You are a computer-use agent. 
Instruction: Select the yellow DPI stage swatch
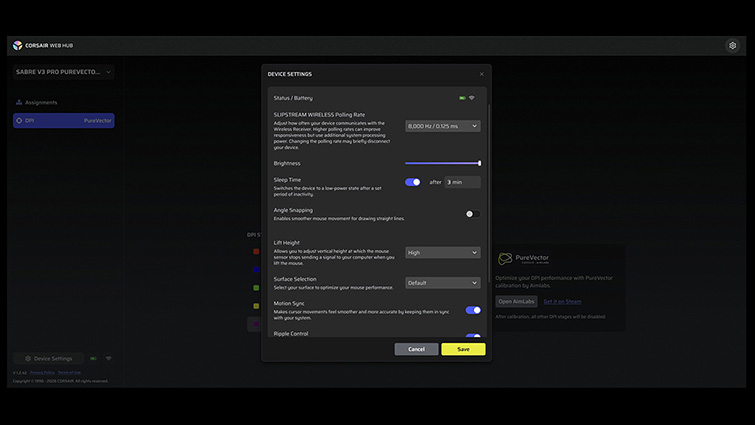pyautogui.click(x=256, y=306)
